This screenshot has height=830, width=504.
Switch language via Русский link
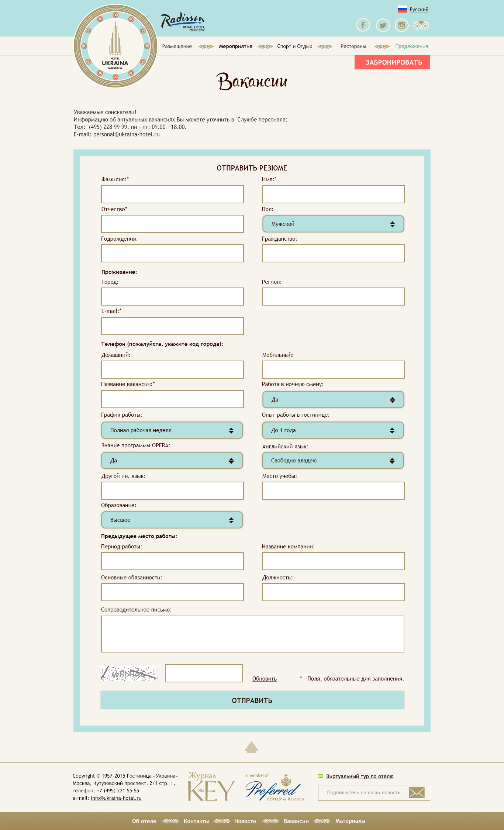point(419,9)
